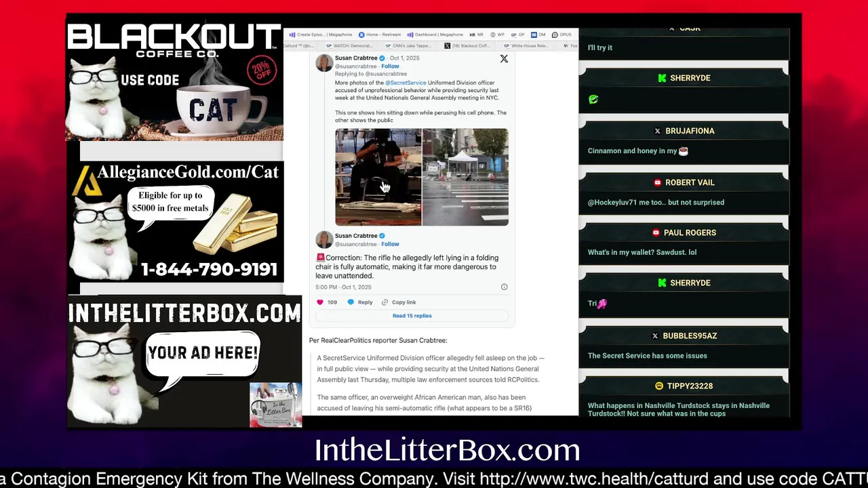The width and height of the screenshot is (868, 488).
Task: Switch to the (18) Blackout Coffee browser tab
Action: coord(467,46)
